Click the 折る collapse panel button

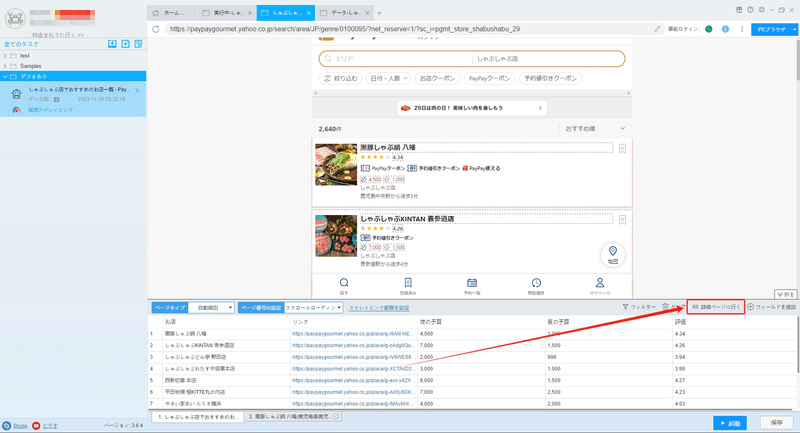pos(786,294)
